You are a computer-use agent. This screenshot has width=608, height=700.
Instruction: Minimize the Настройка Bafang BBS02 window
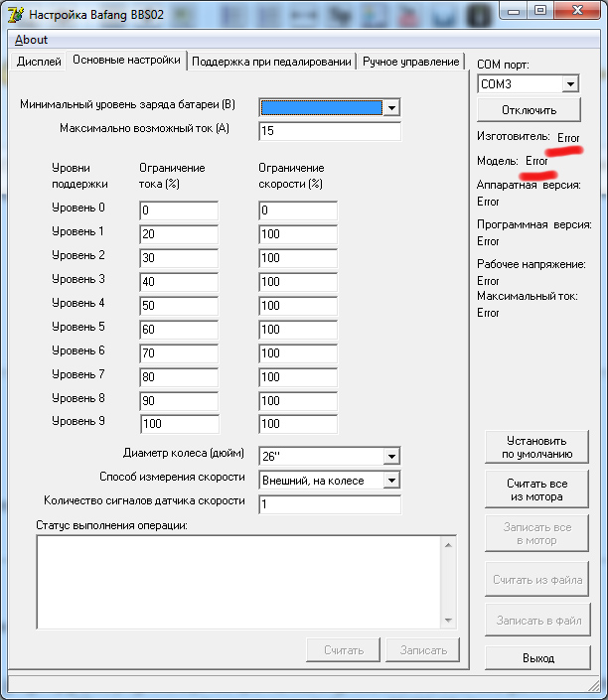(513, 11)
